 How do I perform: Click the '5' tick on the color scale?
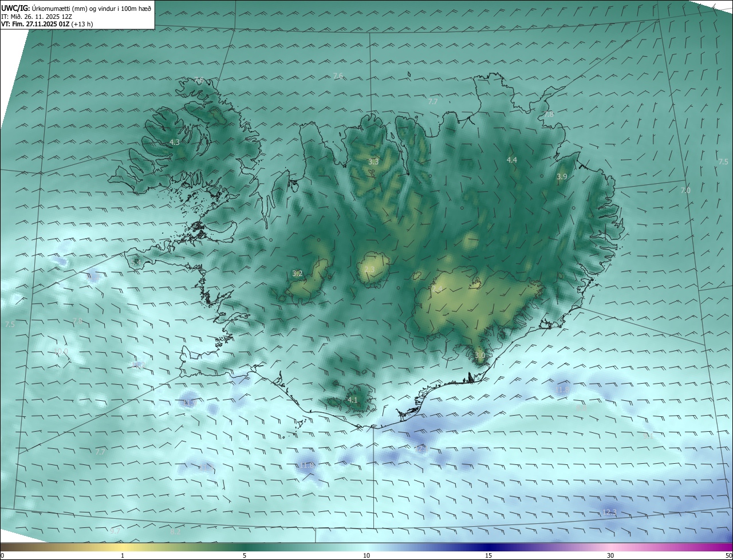tap(245, 555)
